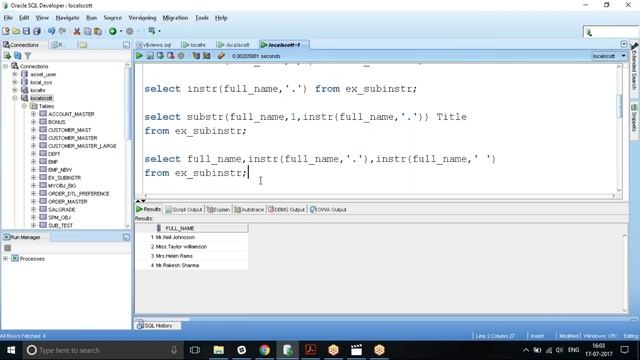Click the Commit icon in worksheet toolbar
Screen dimensions: 640x360
[160, 56]
